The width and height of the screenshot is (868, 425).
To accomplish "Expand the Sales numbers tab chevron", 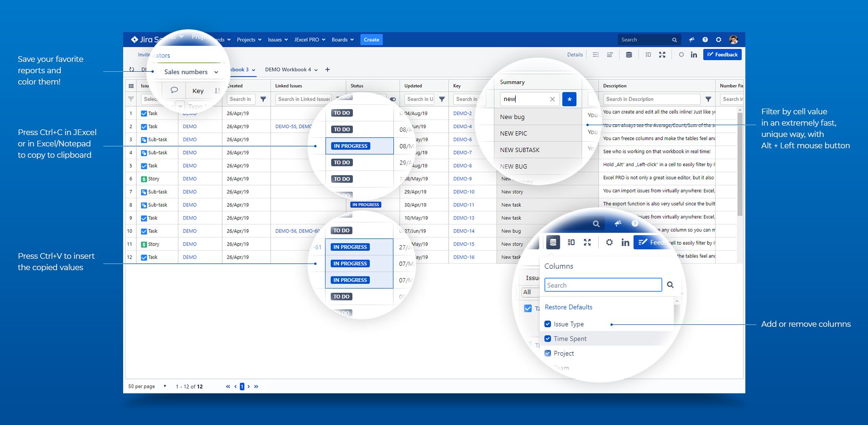I will point(216,72).
